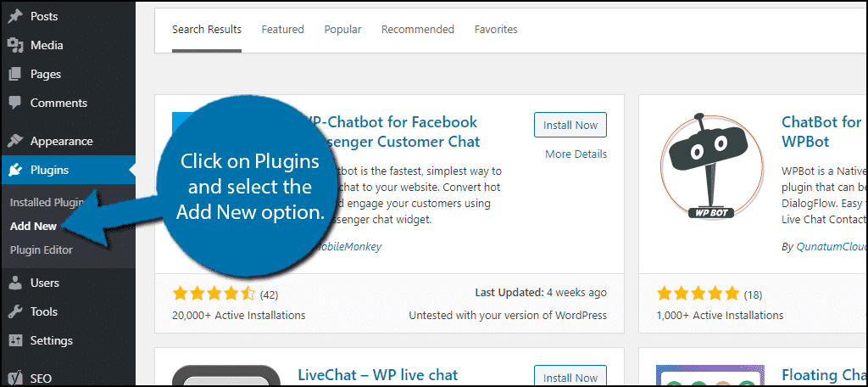Click the WP Bot robot thumbnail
This screenshot has width=868, height=387.
711,166
